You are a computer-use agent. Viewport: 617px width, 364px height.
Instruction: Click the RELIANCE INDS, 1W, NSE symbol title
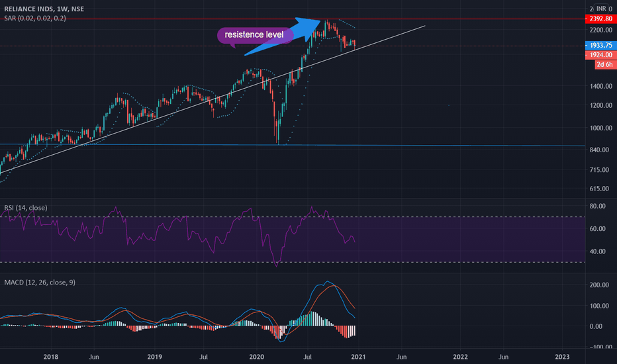(44, 9)
